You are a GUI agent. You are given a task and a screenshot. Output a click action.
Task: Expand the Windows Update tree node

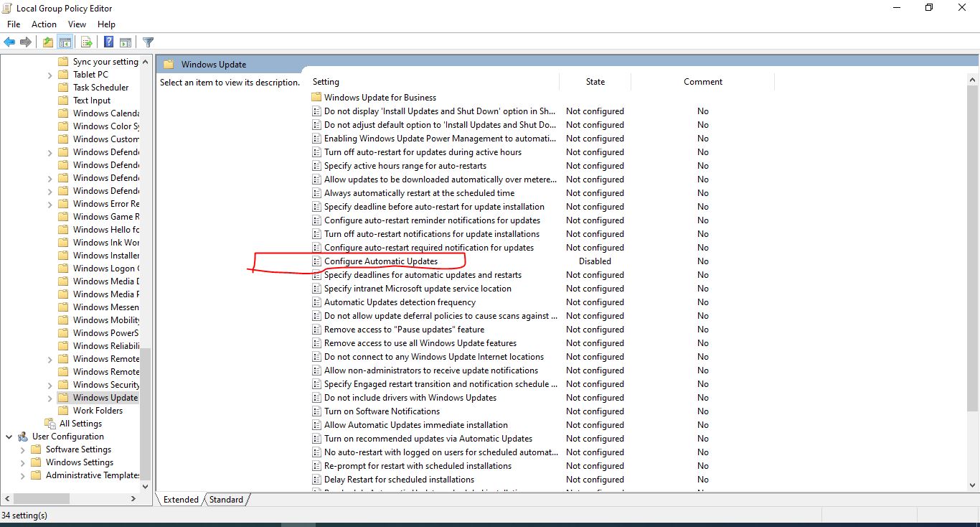click(x=50, y=398)
